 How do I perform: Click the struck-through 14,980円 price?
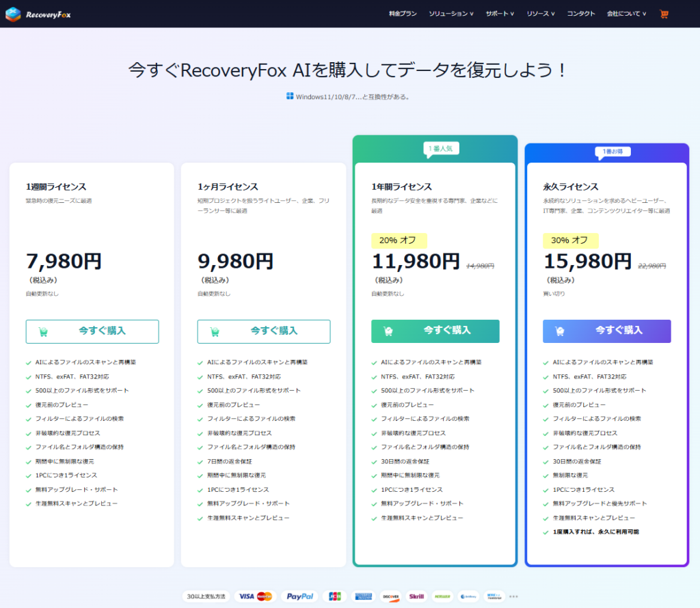click(x=481, y=266)
